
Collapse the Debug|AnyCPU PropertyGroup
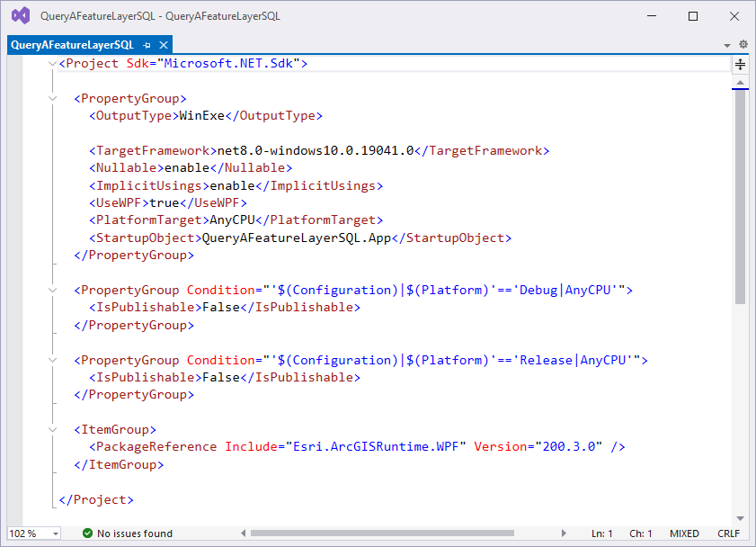tap(52, 290)
